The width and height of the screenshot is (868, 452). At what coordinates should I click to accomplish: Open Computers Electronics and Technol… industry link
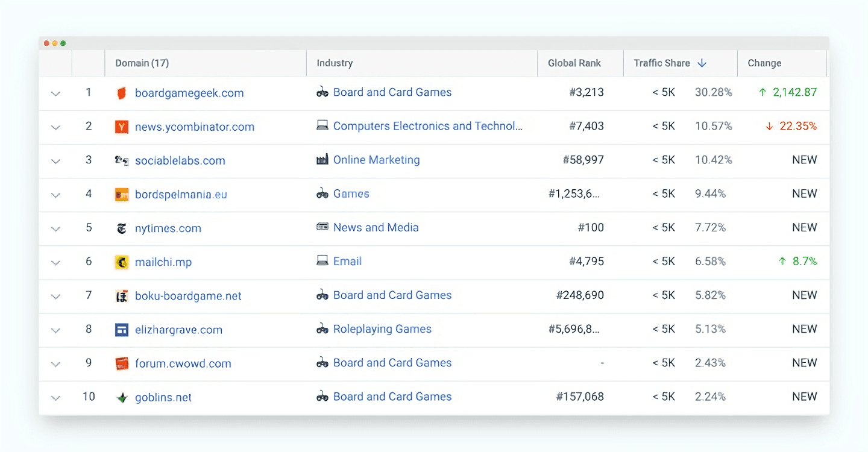(x=428, y=126)
